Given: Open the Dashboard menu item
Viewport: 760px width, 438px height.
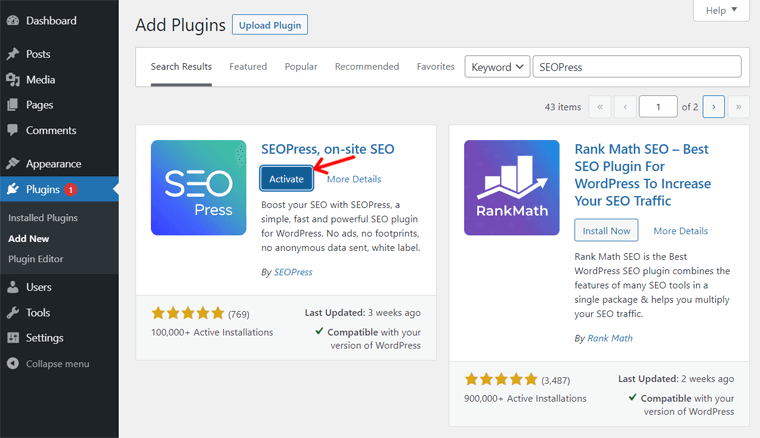Looking at the screenshot, I should tap(59, 20).
